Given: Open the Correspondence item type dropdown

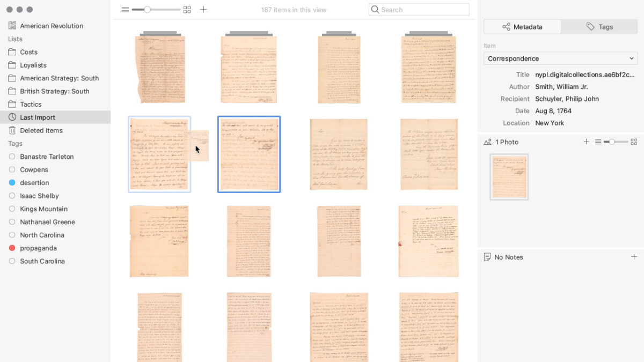Looking at the screenshot, I should pyautogui.click(x=560, y=58).
